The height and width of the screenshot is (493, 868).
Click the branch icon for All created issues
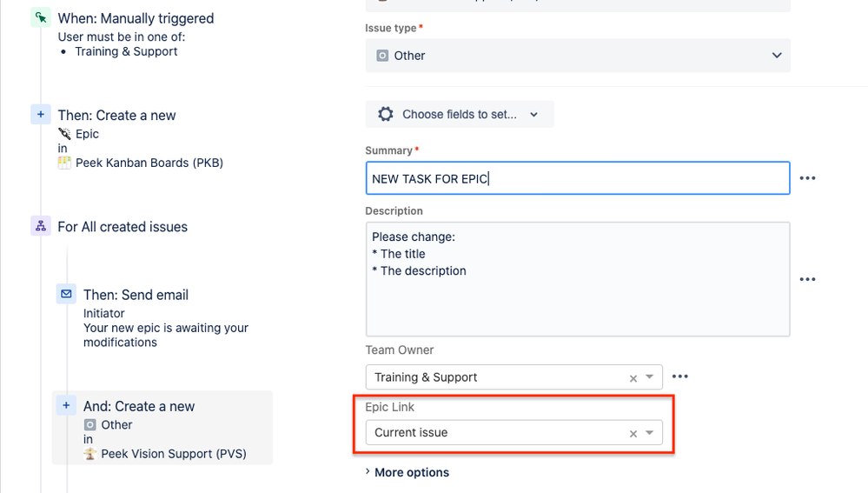click(x=41, y=227)
